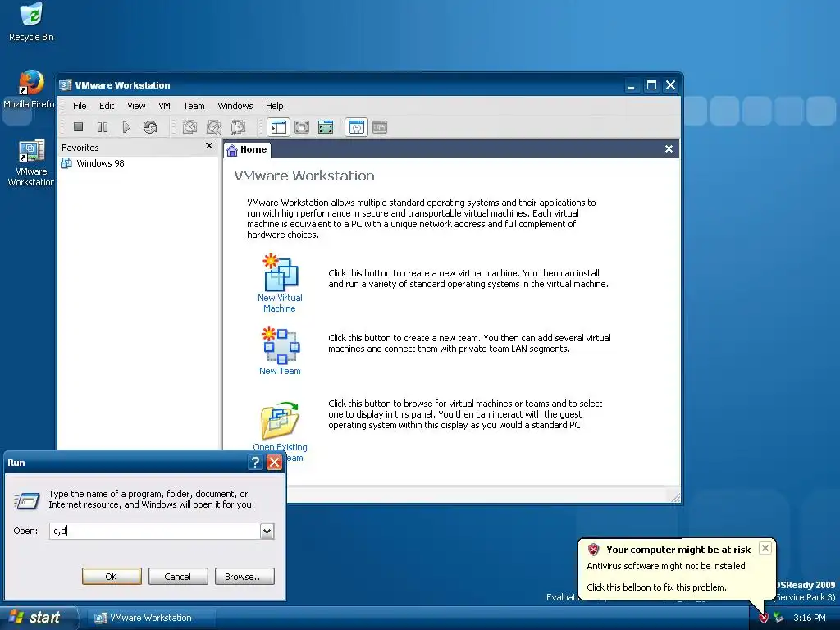Image resolution: width=840 pixels, height=630 pixels.
Task: Click the Safely Remove Hardware tray icon
Action: [x=779, y=618]
